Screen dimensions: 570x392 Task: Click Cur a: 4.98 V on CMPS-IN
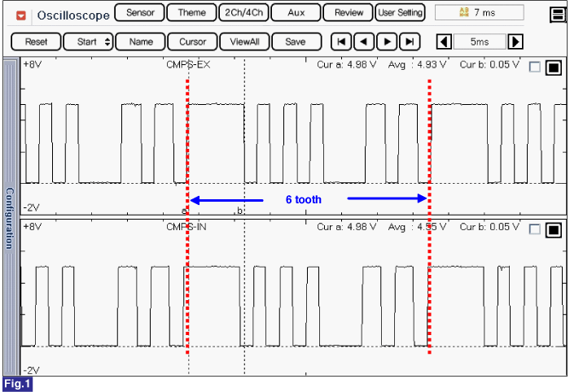[x=346, y=227]
